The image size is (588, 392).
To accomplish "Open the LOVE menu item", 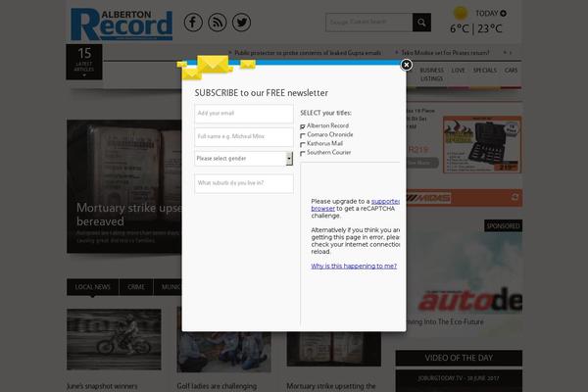I will pyautogui.click(x=458, y=71).
